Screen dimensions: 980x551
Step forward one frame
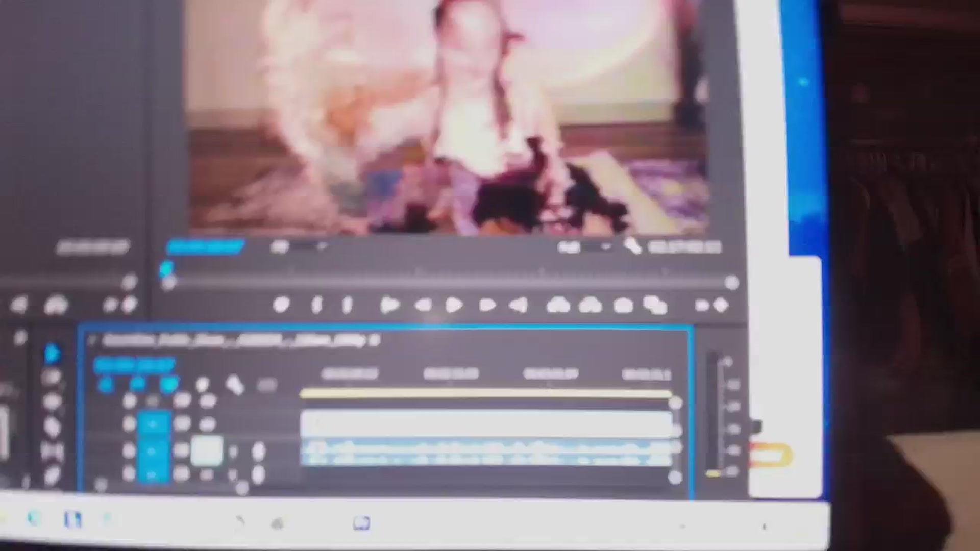pyautogui.click(x=487, y=305)
